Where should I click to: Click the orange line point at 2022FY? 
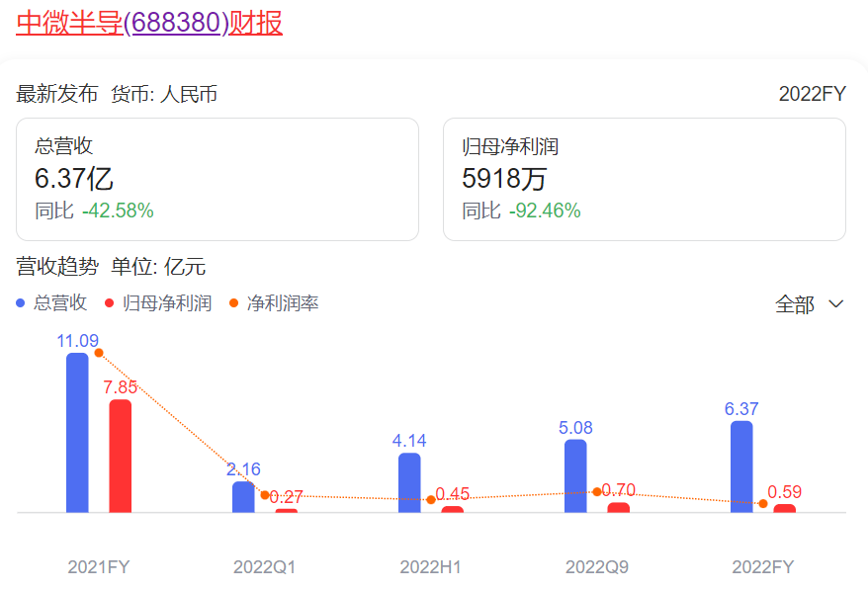(x=763, y=504)
